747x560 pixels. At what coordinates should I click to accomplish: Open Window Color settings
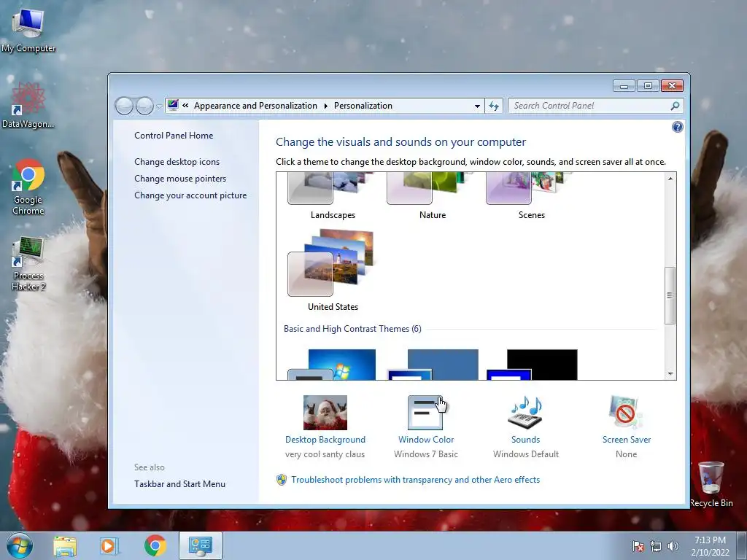(426, 427)
